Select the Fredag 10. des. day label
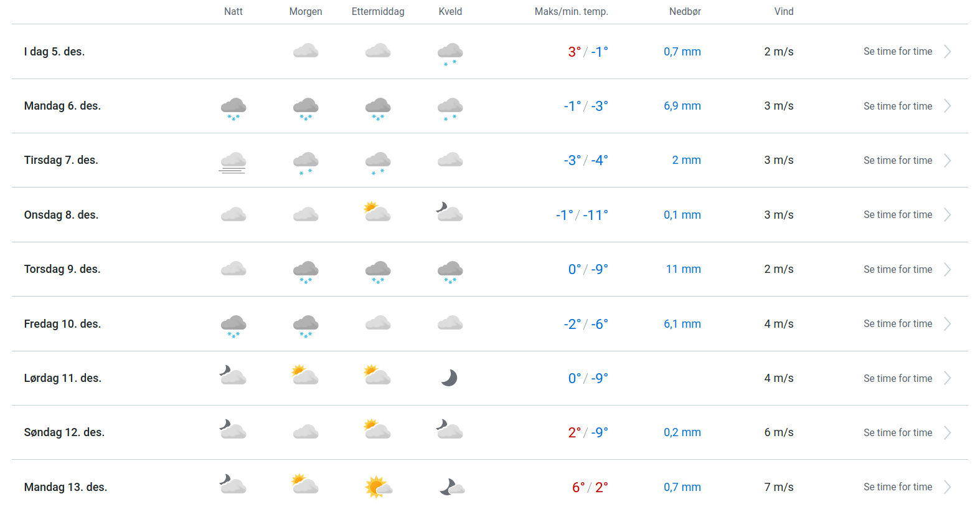The image size is (980, 514). point(62,324)
